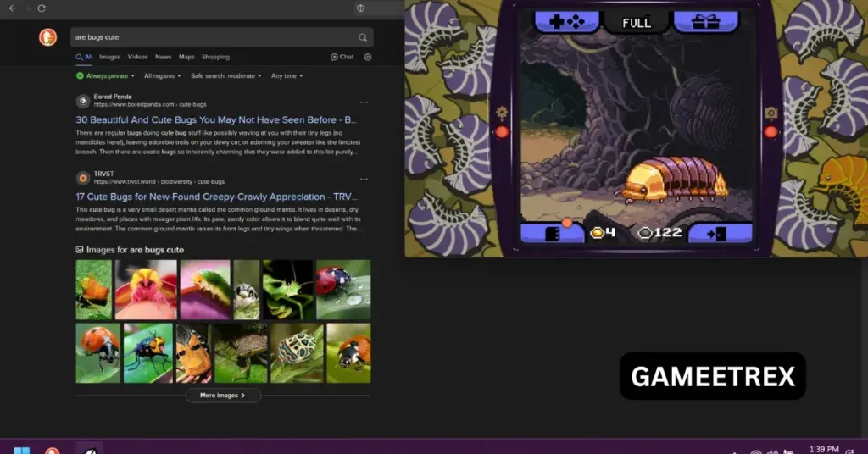
Task: Expand the Always private dropdown
Action: pyautogui.click(x=105, y=75)
